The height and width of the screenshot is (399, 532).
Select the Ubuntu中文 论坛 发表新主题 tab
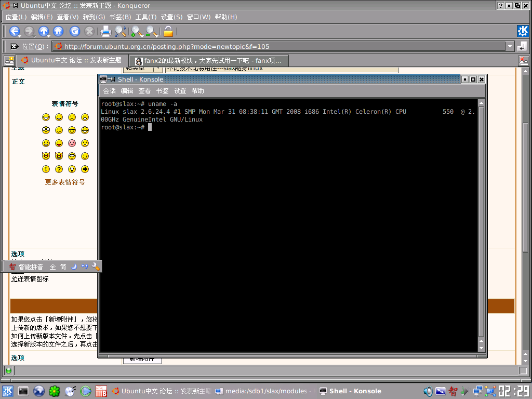point(72,60)
